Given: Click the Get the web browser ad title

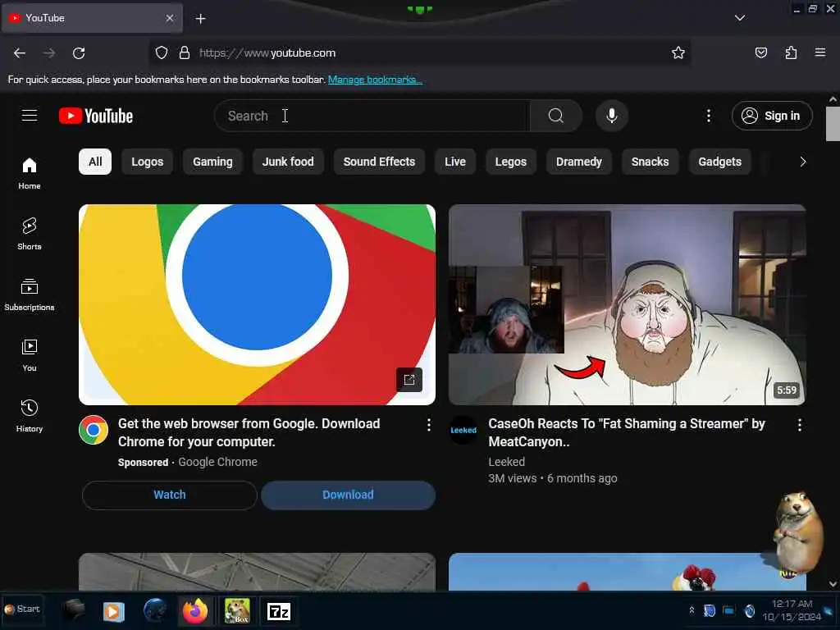Looking at the screenshot, I should (249, 432).
